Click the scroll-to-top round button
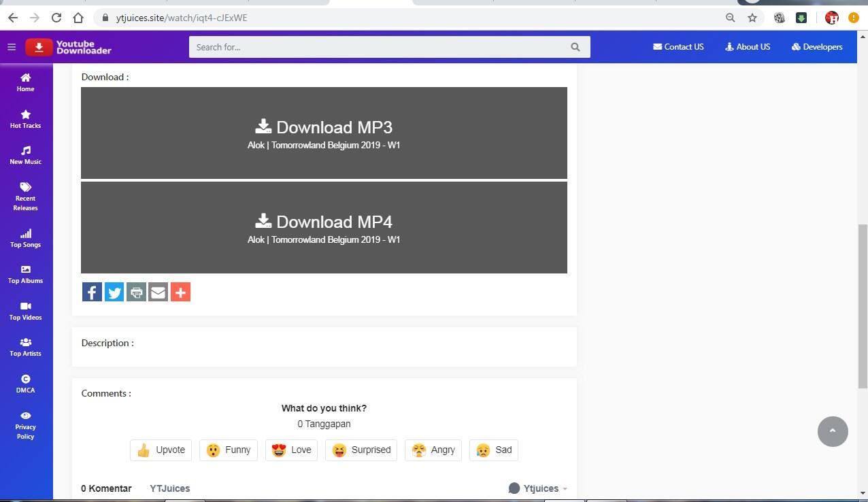 (x=833, y=431)
